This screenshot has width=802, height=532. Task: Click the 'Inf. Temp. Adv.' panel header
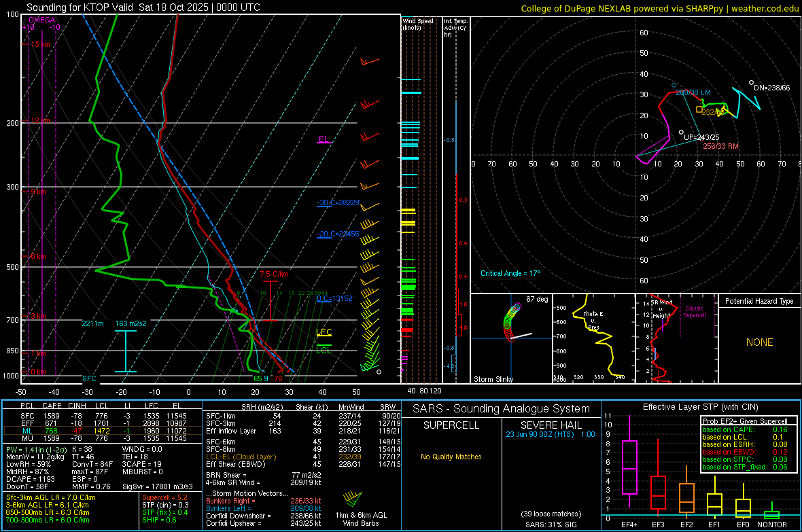(455, 28)
